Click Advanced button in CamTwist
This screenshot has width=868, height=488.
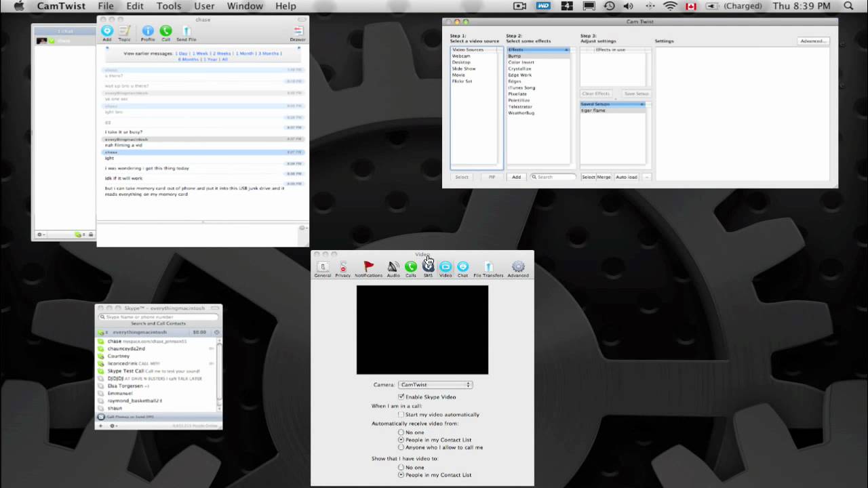[813, 41]
